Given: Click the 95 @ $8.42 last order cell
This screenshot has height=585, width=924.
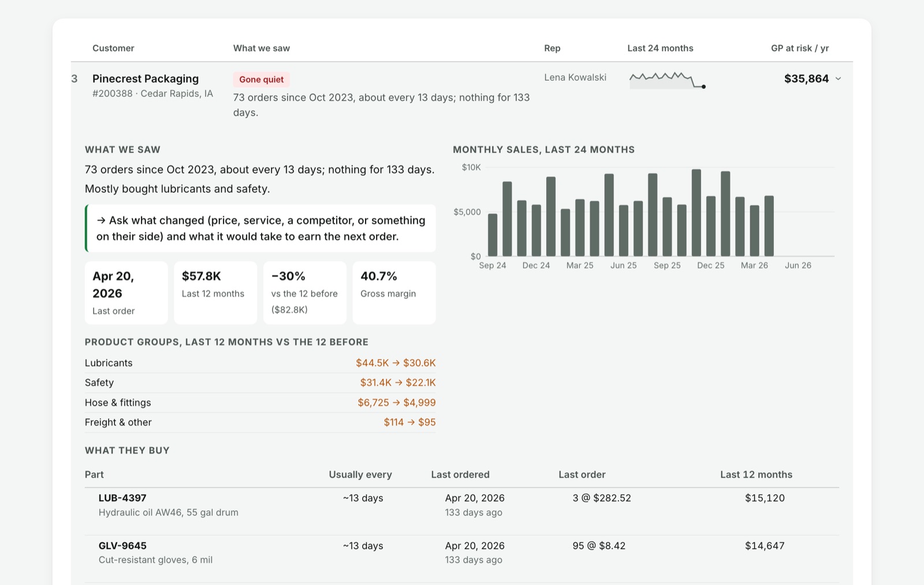Looking at the screenshot, I should tap(599, 546).
